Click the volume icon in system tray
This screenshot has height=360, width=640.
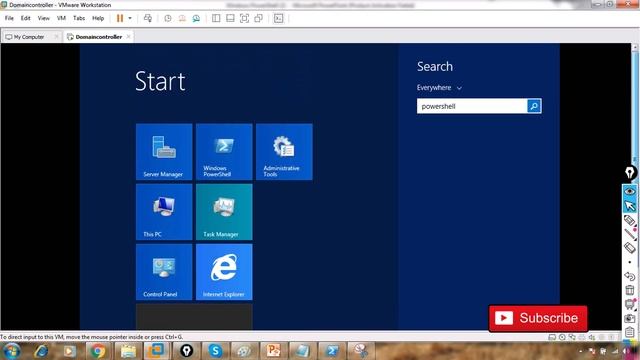pos(625,351)
